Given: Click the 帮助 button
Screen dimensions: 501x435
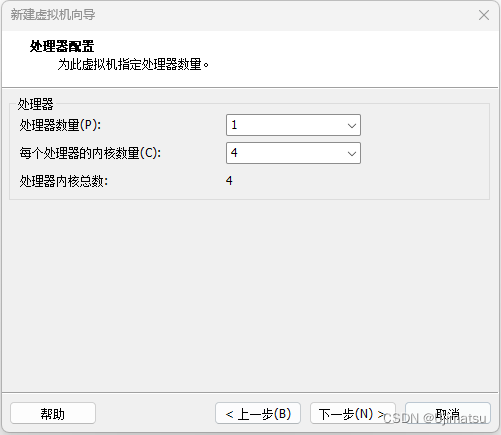Looking at the screenshot, I should (53, 413).
